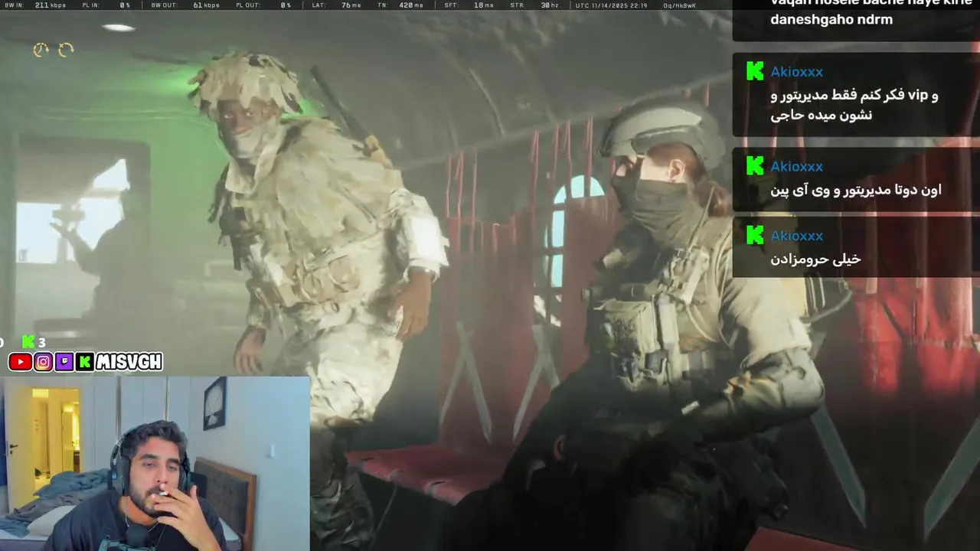
Task: Click the streamer webcam overlay
Action: (x=155, y=463)
